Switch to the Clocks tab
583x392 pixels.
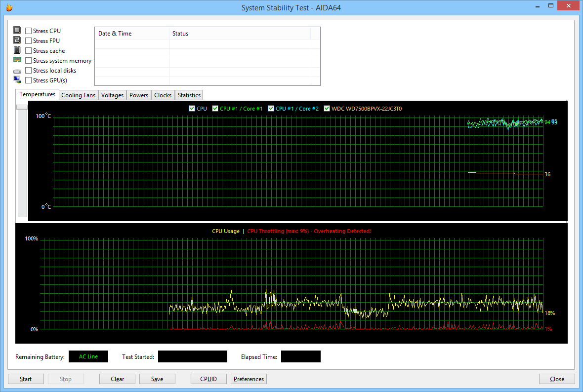[163, 95]
